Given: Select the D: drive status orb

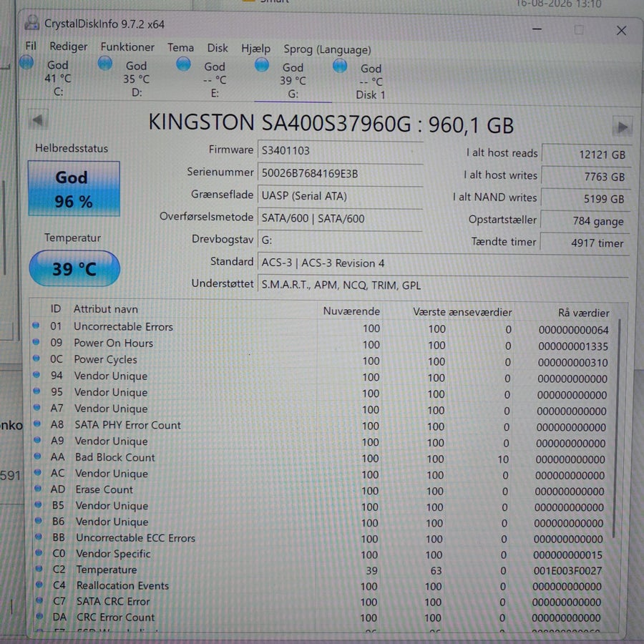Looking at the screenshot, I should pyautogui.click(x=105, y=63).
